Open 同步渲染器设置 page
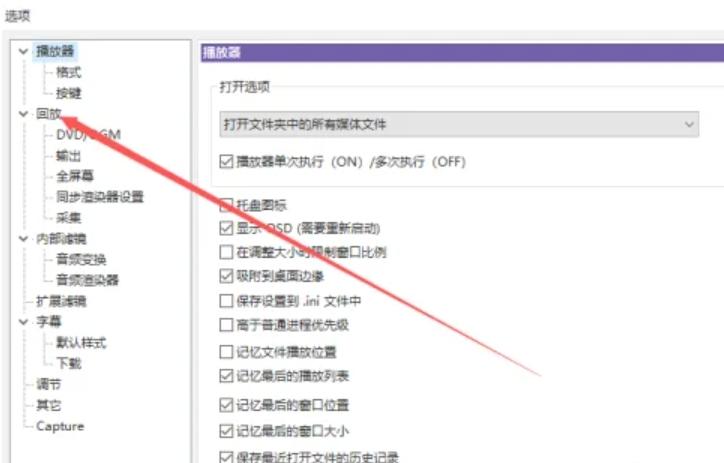 pyautogui.click(x=100, y=197)
